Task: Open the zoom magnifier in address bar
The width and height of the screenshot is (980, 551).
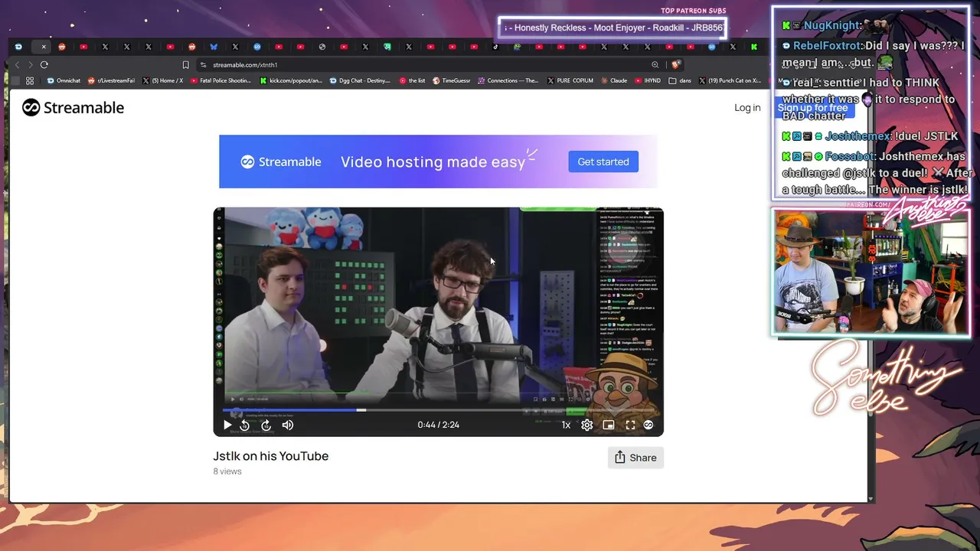Action: (x=655, y=65)
